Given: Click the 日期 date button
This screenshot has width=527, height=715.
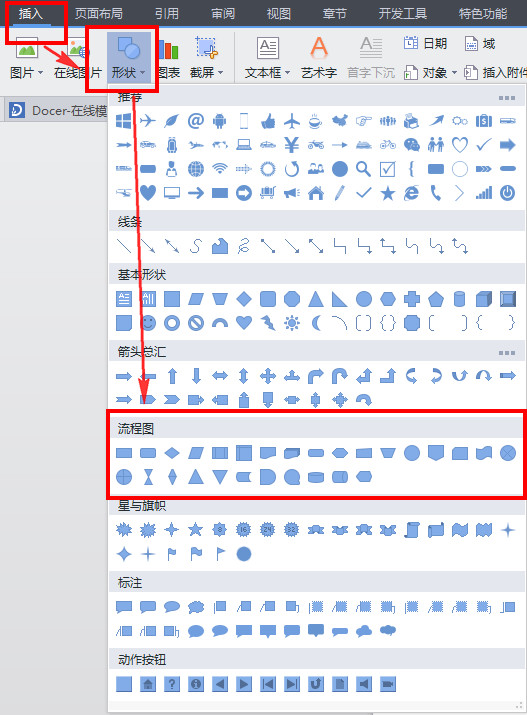Looking at the screenshot, I should [x=425, y=43].
